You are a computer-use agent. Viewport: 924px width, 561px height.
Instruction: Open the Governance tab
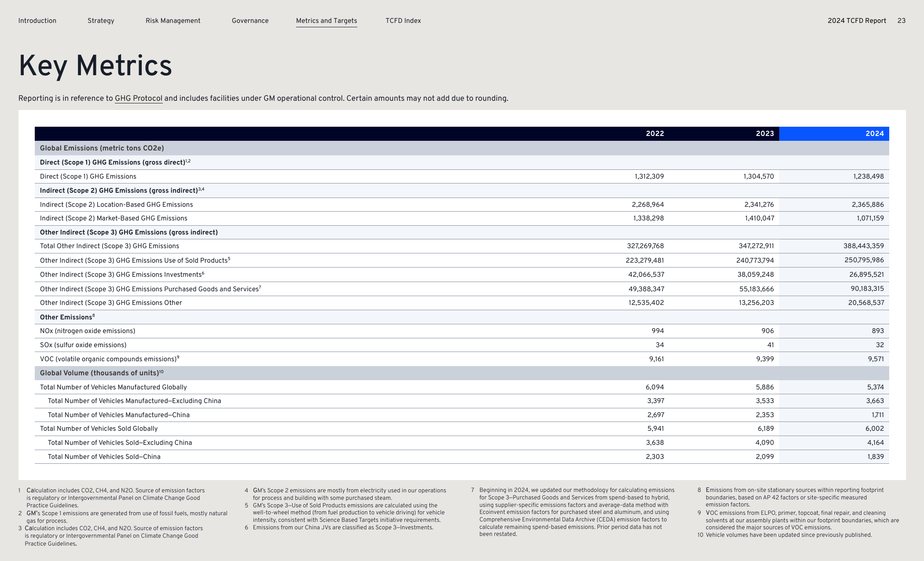pos(250,21)
